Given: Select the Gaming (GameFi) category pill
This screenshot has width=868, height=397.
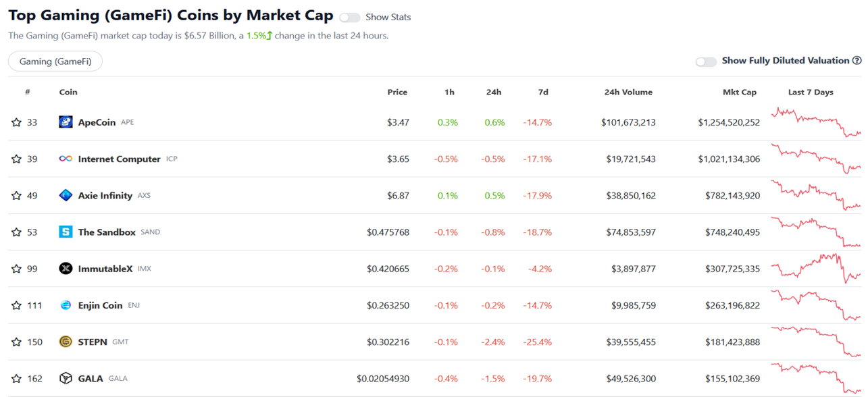Looking at the screenshot, I should pyautogui.click(x=55, y=61).
